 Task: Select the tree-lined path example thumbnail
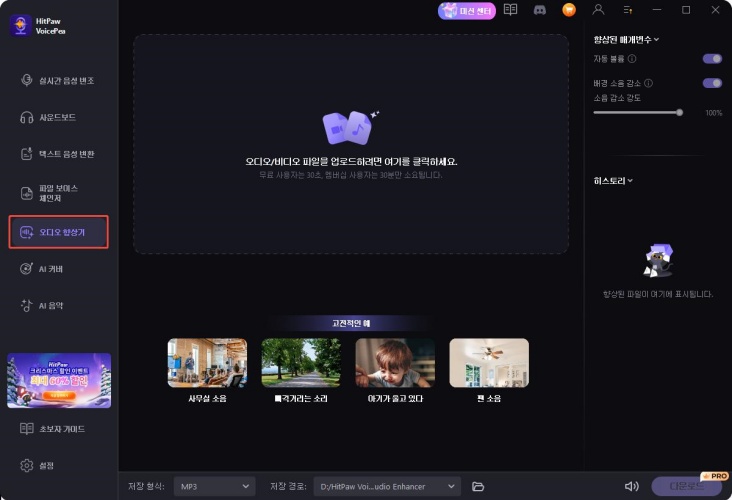click(301, 363)
